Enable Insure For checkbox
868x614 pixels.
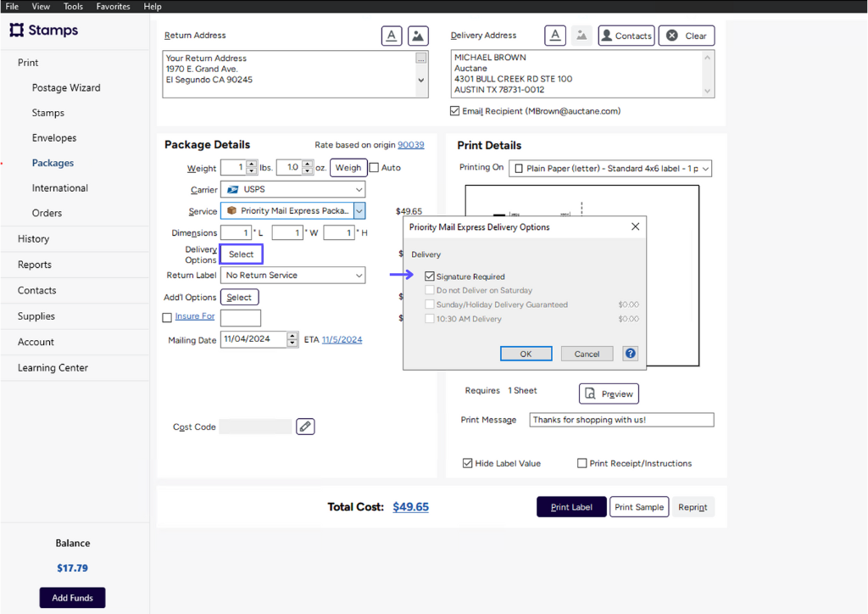coord(167,317)
